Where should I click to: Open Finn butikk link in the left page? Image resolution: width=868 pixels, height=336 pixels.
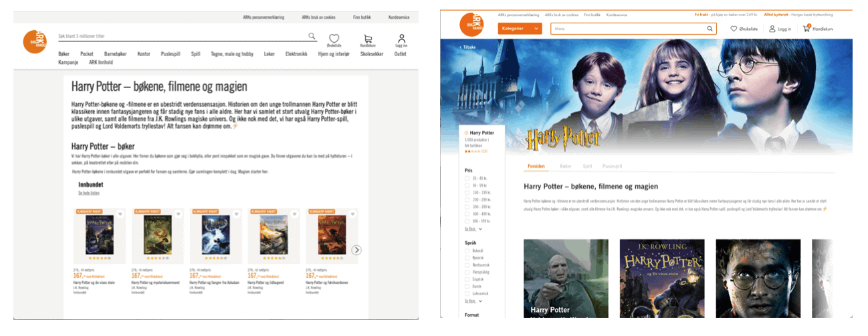tap(362, 17)
